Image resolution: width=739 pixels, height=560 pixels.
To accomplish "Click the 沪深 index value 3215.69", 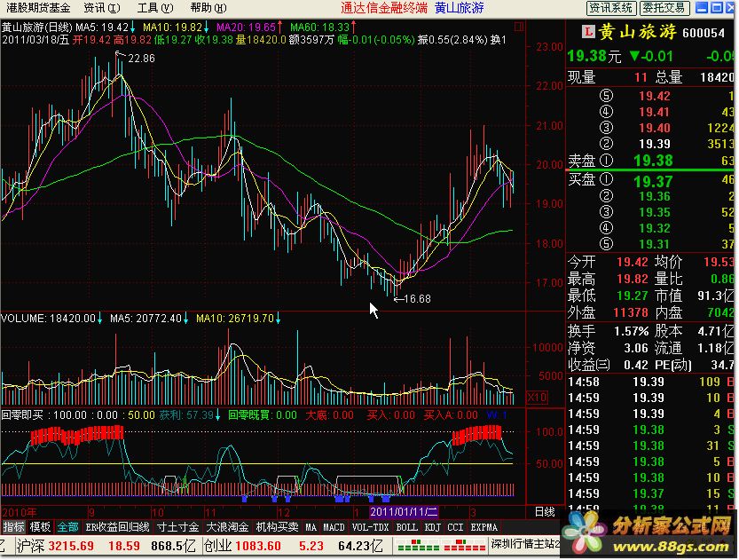I will tap(71, 547).
